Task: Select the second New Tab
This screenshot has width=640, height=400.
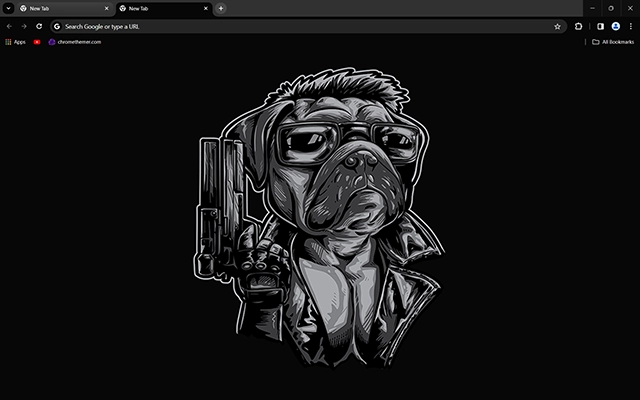Action: pyautogui.click(x=164, y=9)
